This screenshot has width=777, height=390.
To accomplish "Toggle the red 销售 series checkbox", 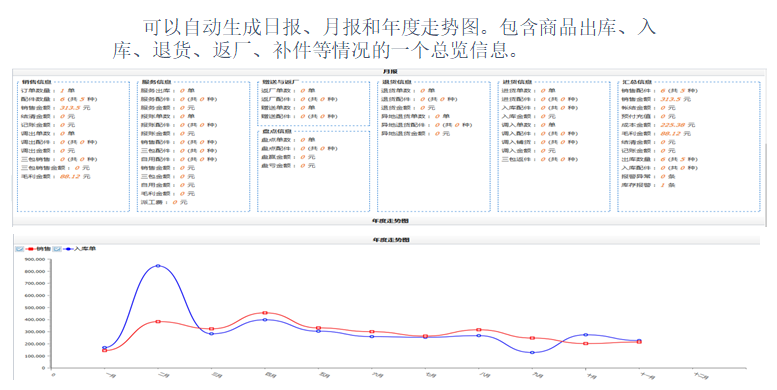I will pyautogui.click(x=19, y=249).
